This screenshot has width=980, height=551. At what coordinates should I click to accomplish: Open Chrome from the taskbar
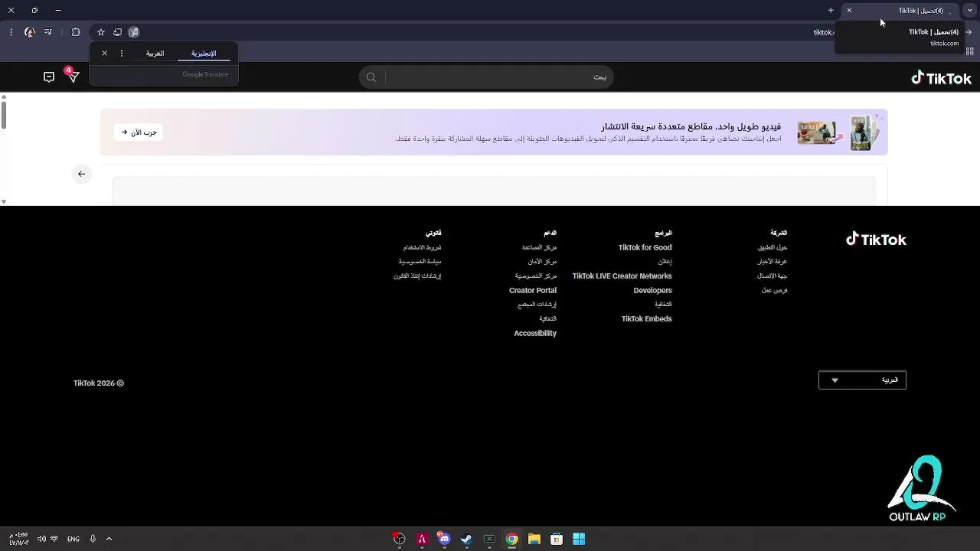tap(512, 539)
